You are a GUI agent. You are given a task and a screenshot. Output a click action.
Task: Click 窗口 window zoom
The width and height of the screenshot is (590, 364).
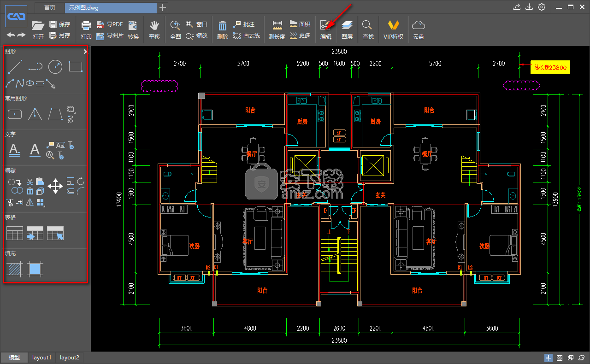[196, 24]
